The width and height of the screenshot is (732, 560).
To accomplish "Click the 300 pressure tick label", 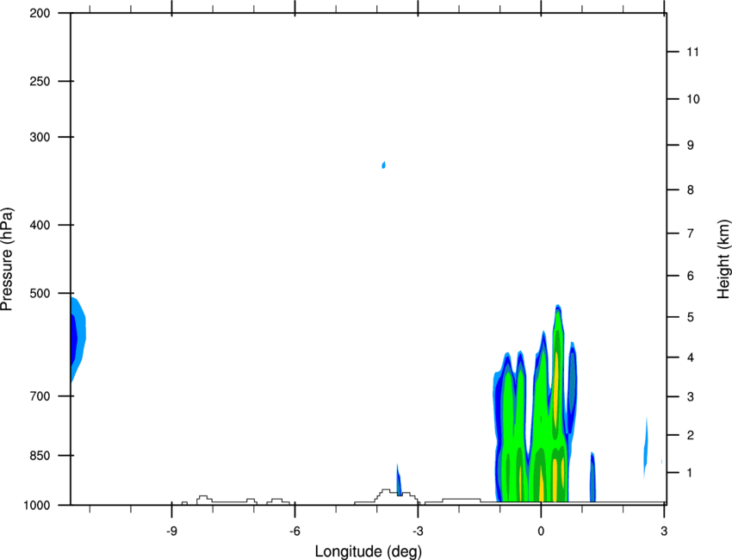I will 40,137.
